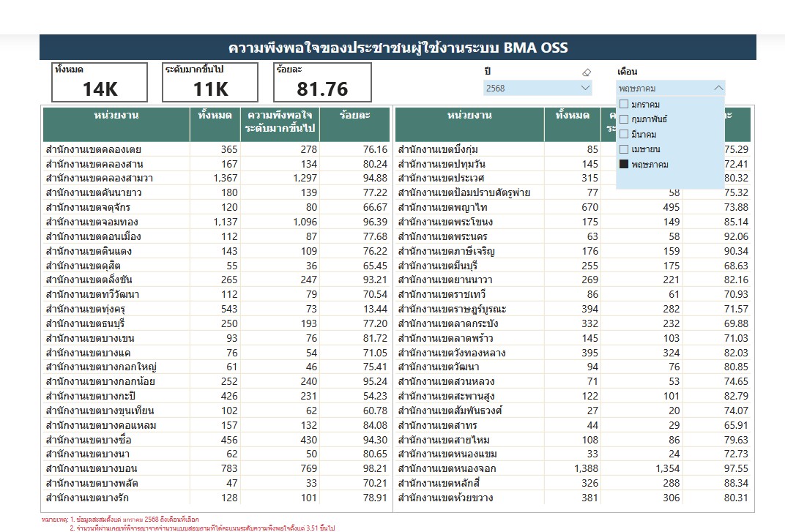Select สำนักงานเขตจตุจักร row
785x532 pixels.
(216, 207)
